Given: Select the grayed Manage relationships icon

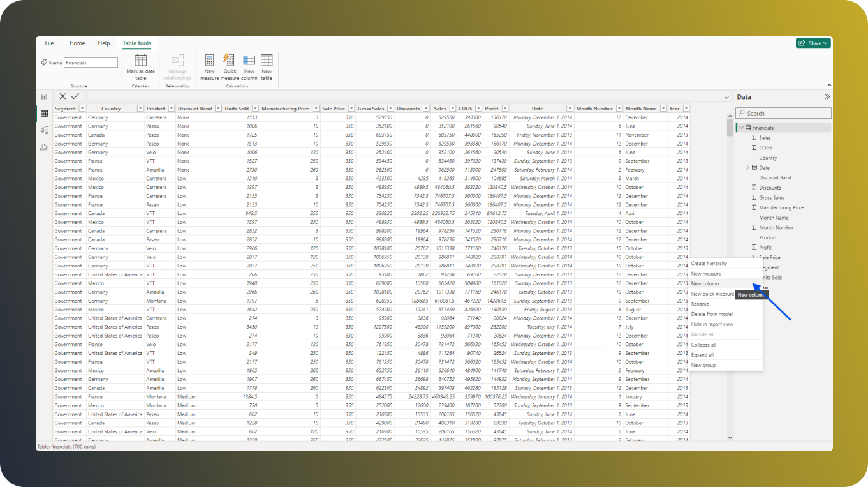Looking at the screenshot, I should 177,64.
